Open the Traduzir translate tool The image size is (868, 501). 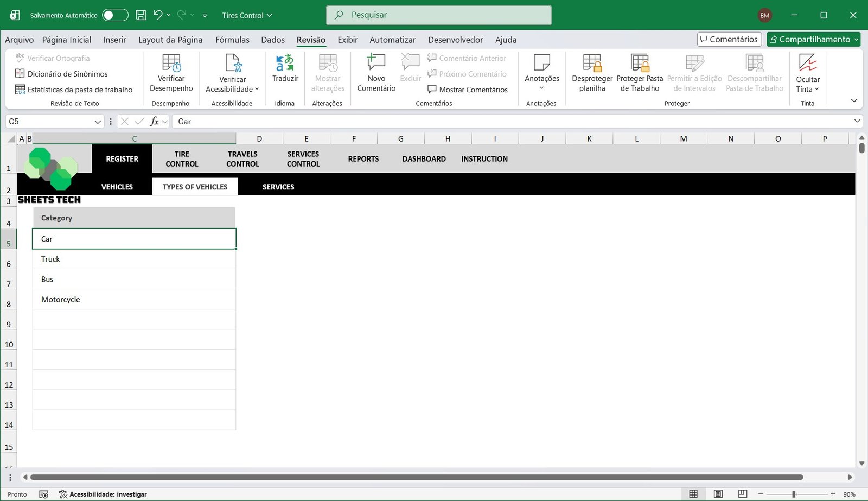285,69
